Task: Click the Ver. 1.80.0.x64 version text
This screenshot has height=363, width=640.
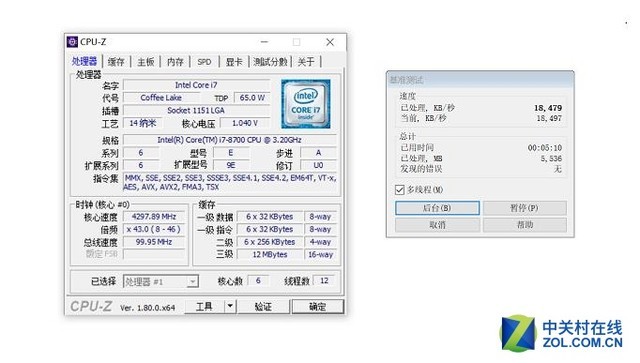Action: click(x=147, y=308)
